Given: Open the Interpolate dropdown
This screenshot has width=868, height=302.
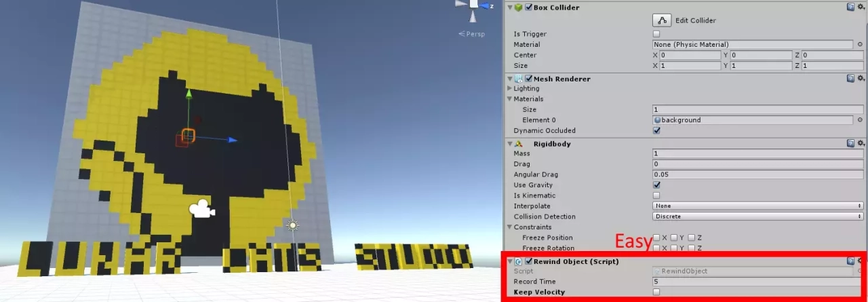Looking at the screenshot, I should coord(758,206).
